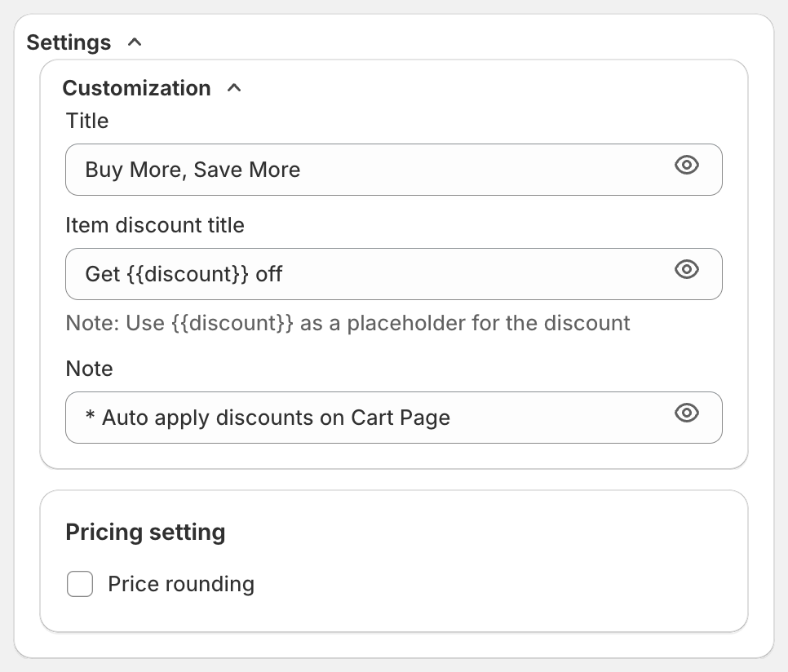Collapse the Settings section chevron
The height and width of the screenshot is (672, 788).
(x=135, y=42)
